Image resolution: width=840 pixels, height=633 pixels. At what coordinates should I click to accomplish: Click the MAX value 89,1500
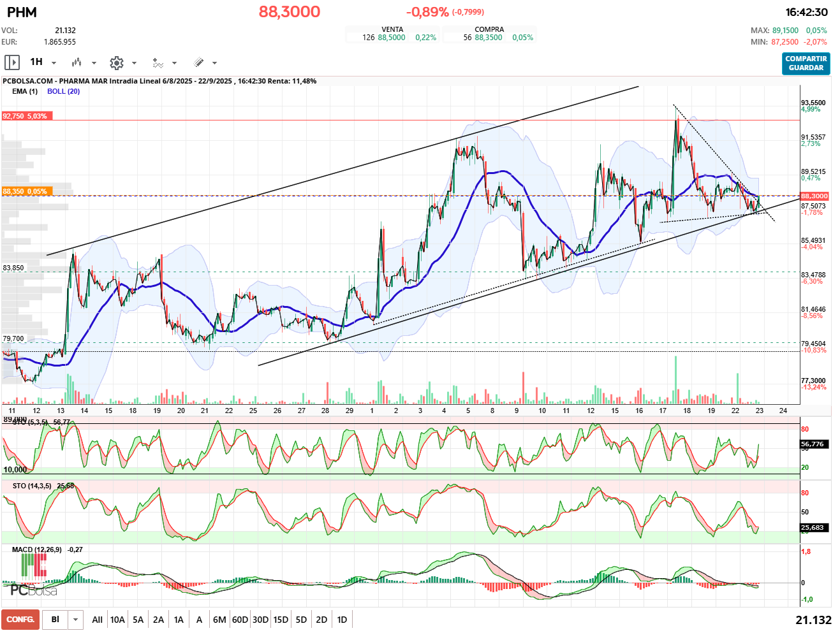pyautogui.click(x=785, y=31)
